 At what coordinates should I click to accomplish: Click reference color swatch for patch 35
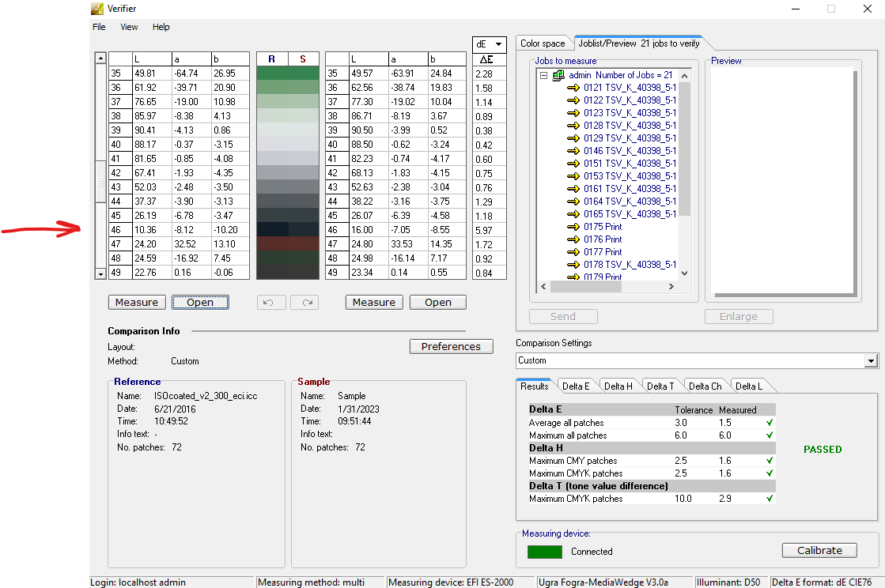[x=272, y=73]
